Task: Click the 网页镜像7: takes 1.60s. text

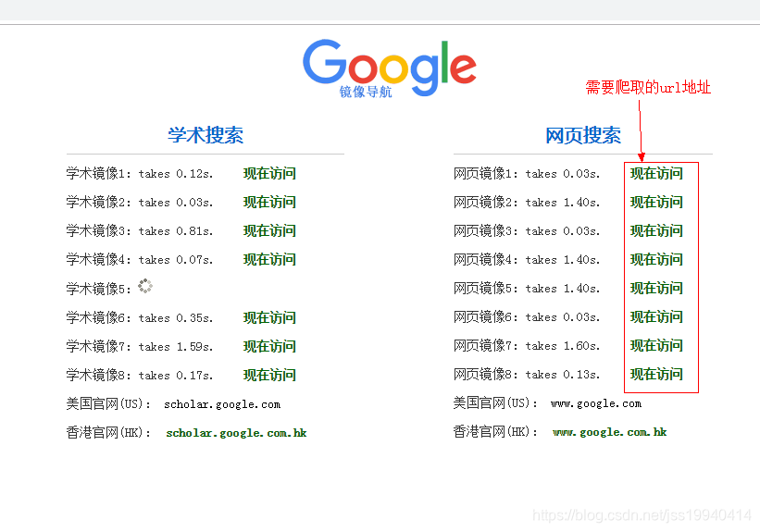Action: tap(527, 345)
